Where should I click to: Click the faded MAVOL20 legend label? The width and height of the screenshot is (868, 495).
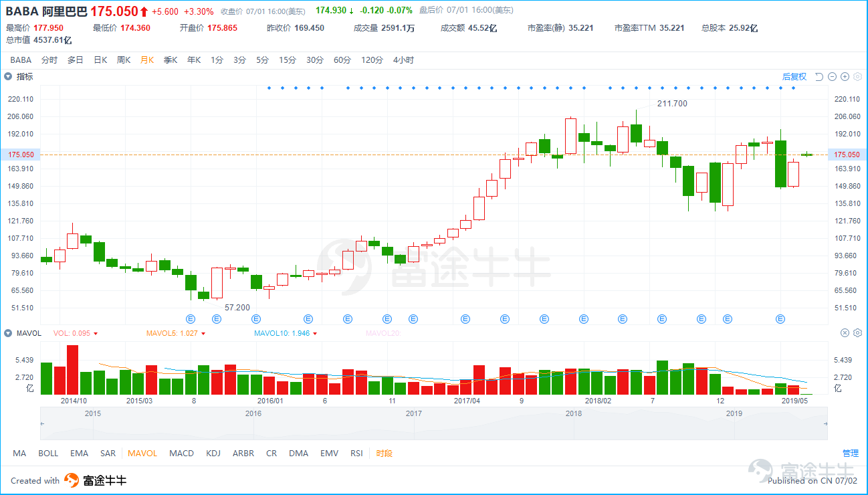pyautogui.click(x=383, y=333)
